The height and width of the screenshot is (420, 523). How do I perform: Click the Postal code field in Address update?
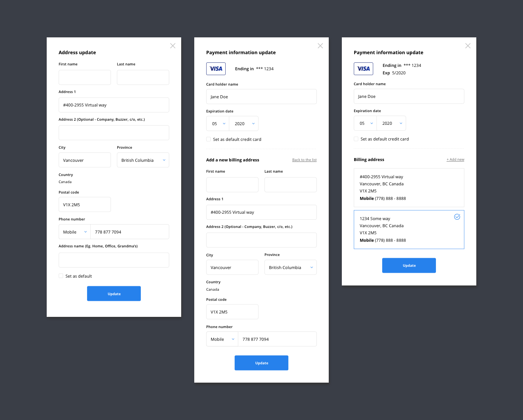tap(85, 204)
